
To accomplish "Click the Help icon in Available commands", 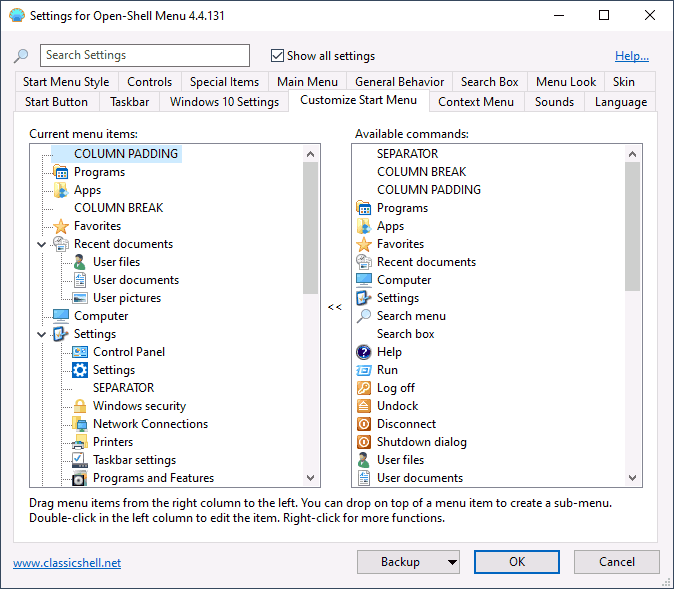I will (364, 352).
